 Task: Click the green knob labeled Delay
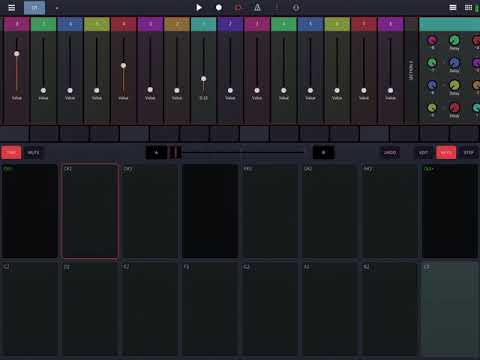454,40
